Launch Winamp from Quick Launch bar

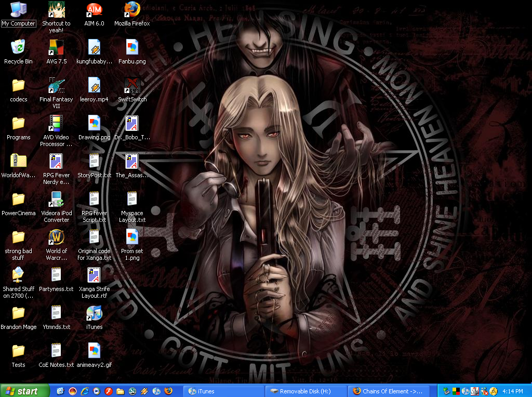144,391
